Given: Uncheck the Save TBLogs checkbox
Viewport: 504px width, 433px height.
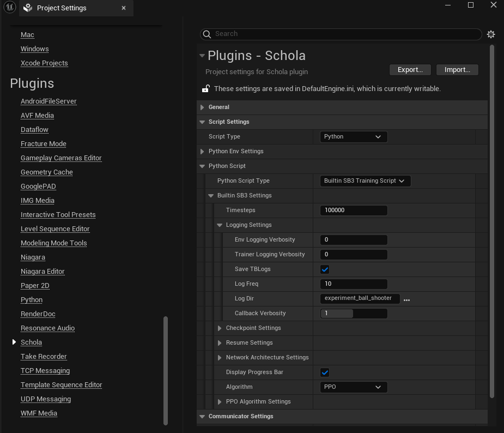Looking at the screenshot, I should point(325,269).
